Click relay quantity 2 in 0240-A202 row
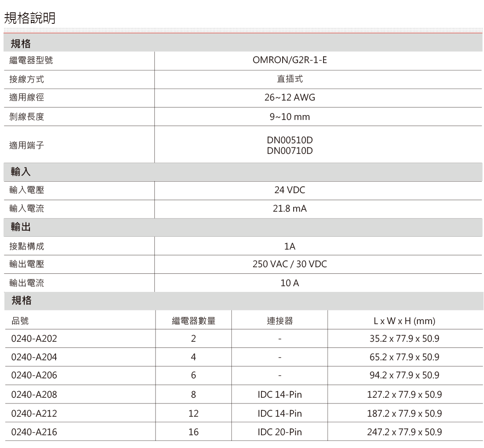Viewport: 484px width, 448px height. 194,338
